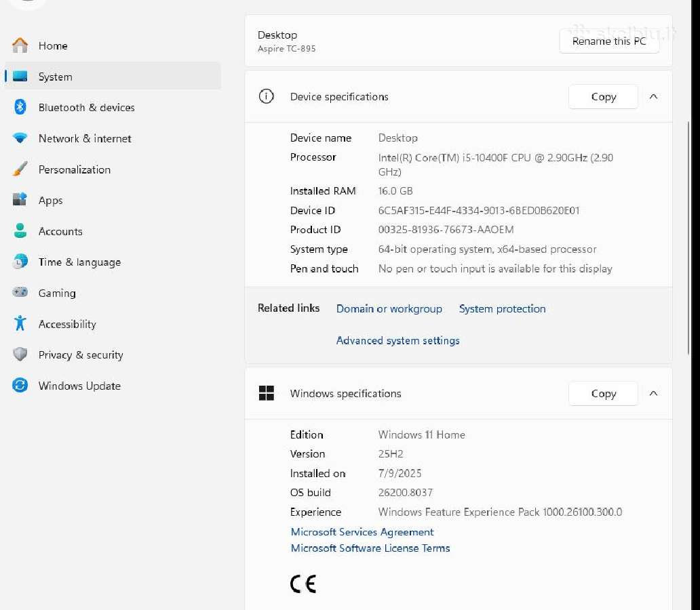Click the Privacy & security shield icon
This screenshot has height=610, width=700.
click(x=20, y=354)
